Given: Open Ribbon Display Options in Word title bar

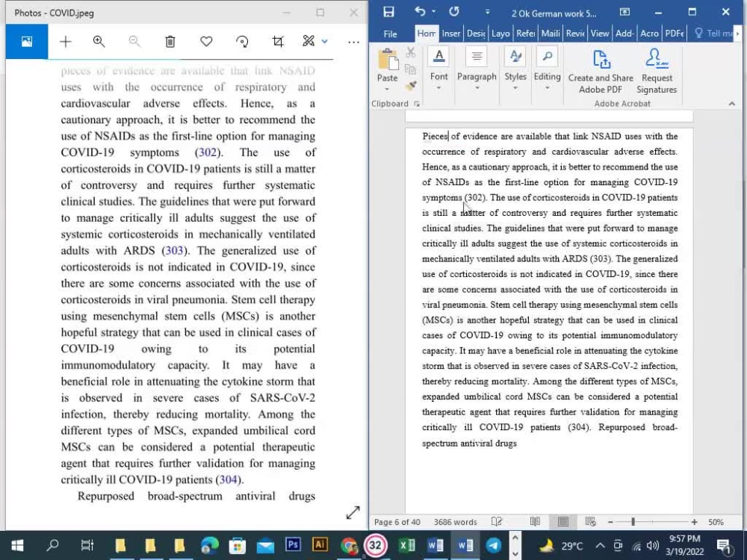Looking at the screenshot, I should (624, 12).
